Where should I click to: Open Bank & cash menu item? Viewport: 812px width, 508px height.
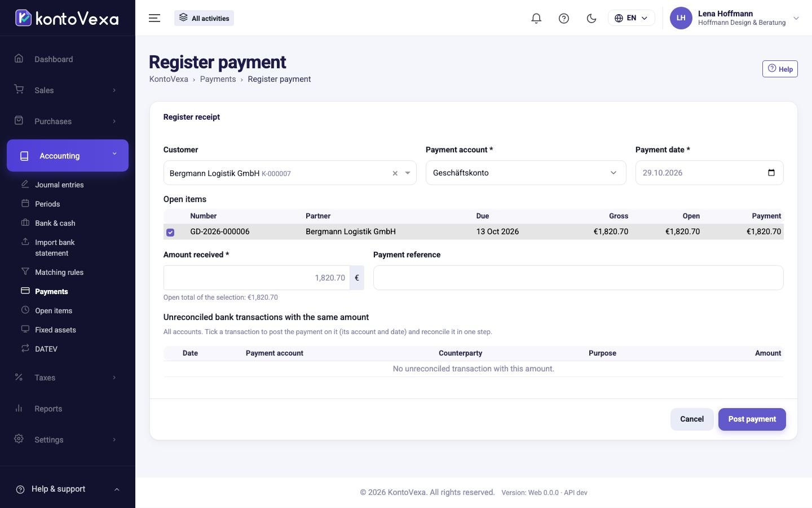[55, 223]
